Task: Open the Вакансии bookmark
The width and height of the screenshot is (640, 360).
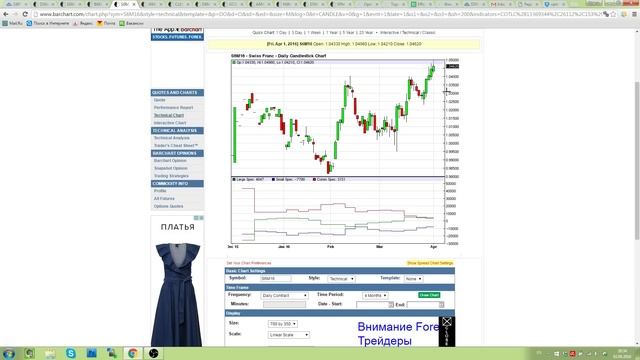Action: [x=131, y=23]
